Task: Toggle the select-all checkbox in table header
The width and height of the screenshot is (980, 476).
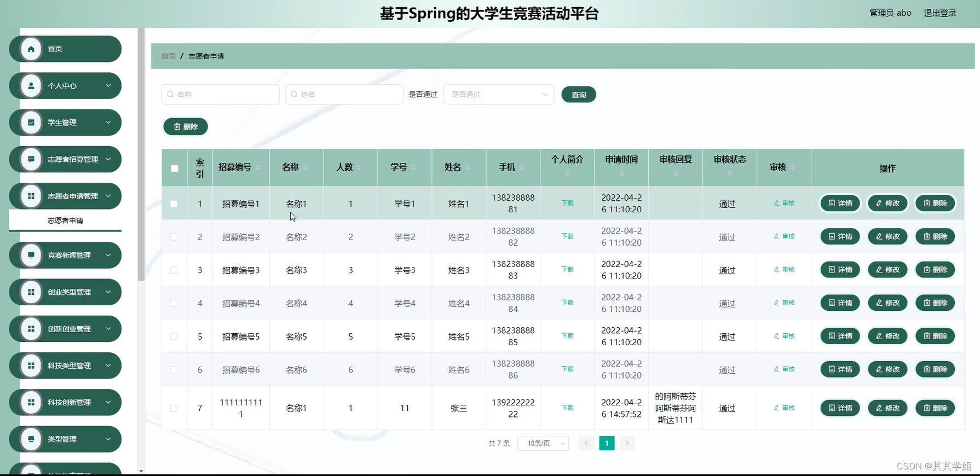Action: click(175, 169)
